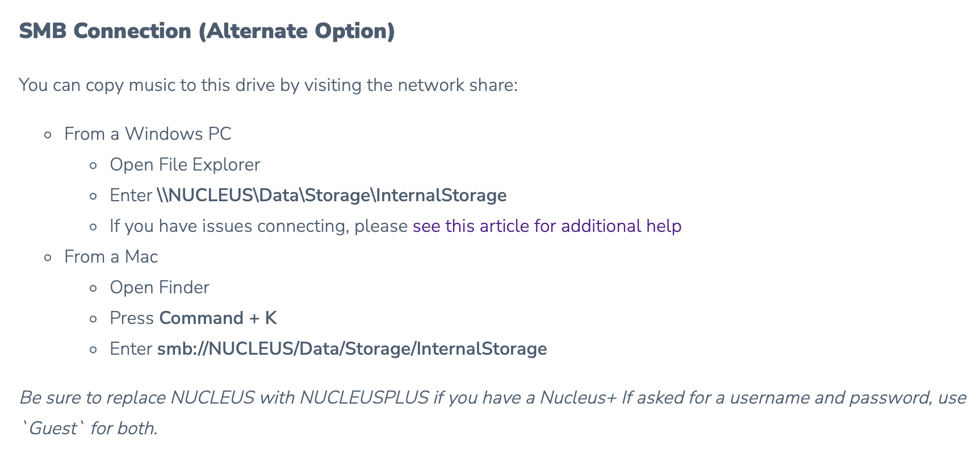Viewport: 980px width, 457px height.
Task: Click the "SMB Connection (Alternate Option)" heading
Action: pos(207,31)
